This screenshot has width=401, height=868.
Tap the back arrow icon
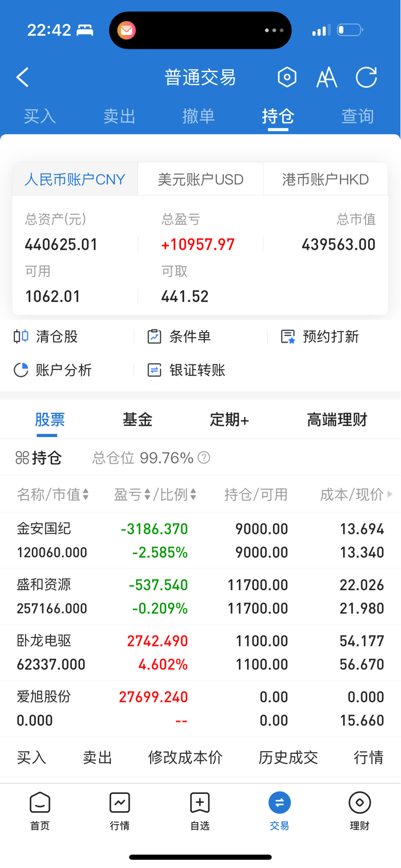click(22, 77)
